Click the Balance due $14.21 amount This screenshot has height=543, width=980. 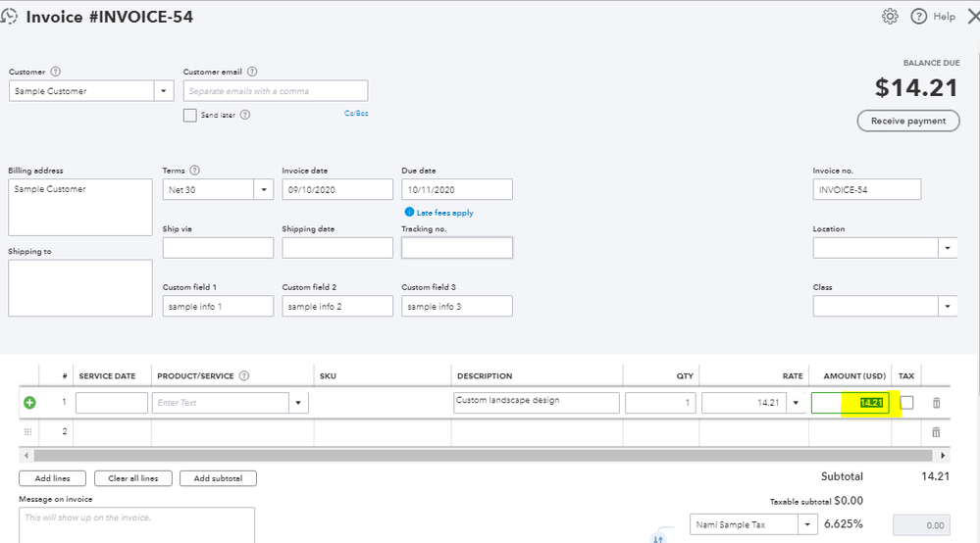click(916, 88)
